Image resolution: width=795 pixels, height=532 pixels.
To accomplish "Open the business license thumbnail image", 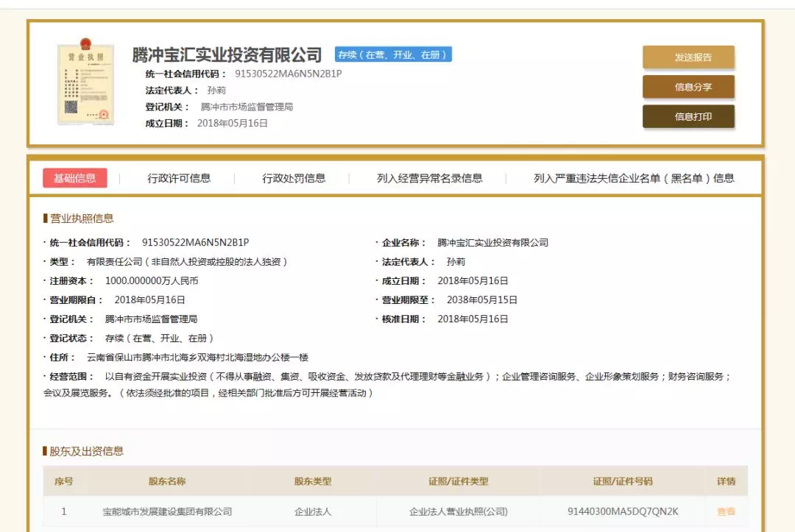I will click(x=85, y=82).
